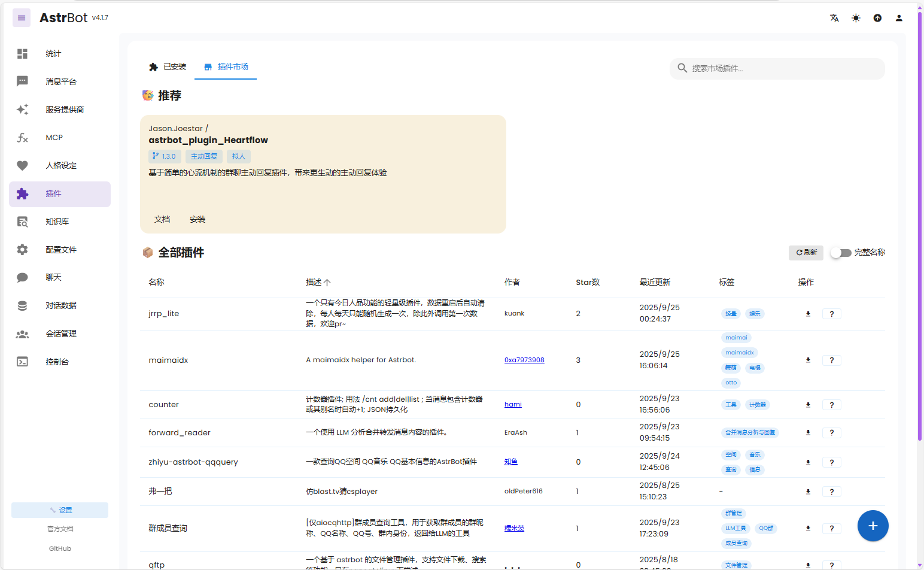Open the hami author link

pyautogui.click(x=513, y=404)
